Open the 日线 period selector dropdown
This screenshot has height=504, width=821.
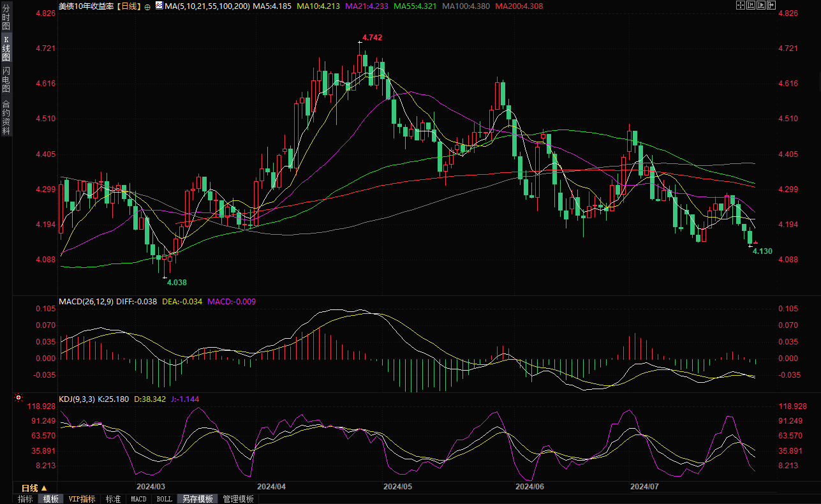pos(34,487)
